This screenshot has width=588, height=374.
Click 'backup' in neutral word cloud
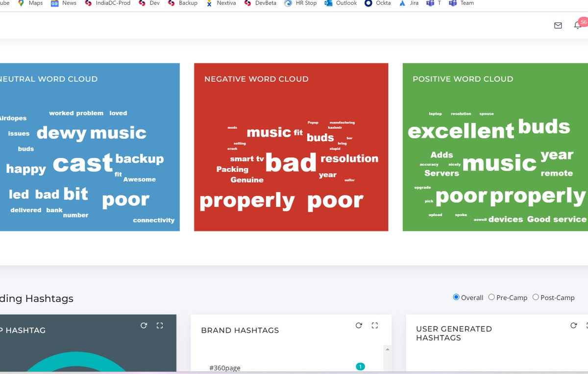point(140,159)
